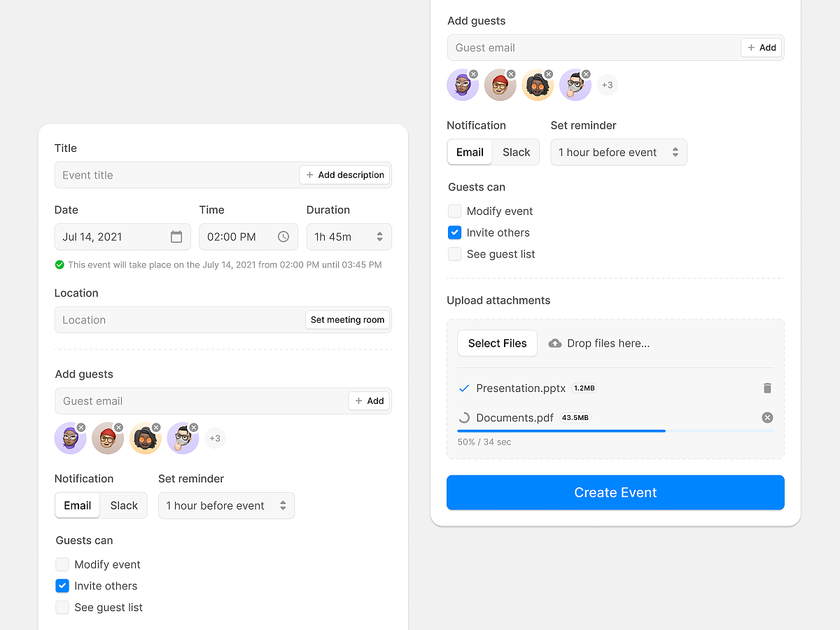Select Email notification in the left card

click(78, 505)
